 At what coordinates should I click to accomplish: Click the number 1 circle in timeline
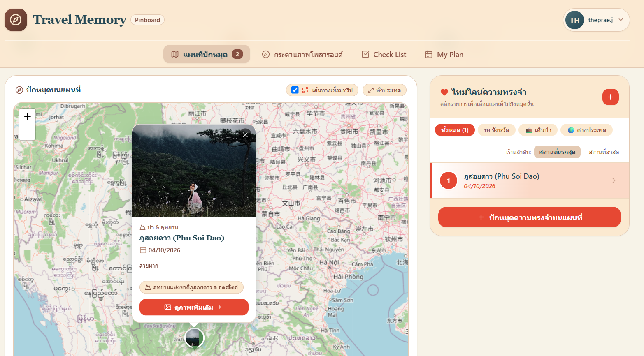[449, 180]
